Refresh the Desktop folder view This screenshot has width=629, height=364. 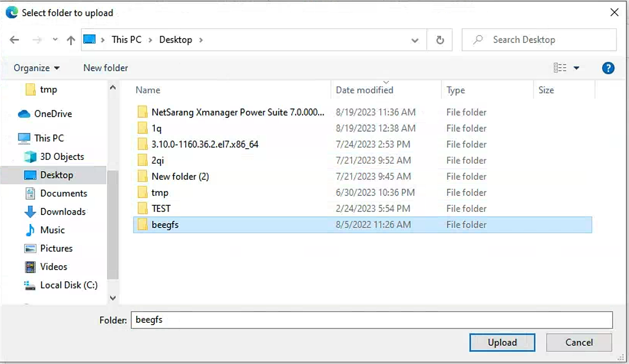(x=440, y=40)
